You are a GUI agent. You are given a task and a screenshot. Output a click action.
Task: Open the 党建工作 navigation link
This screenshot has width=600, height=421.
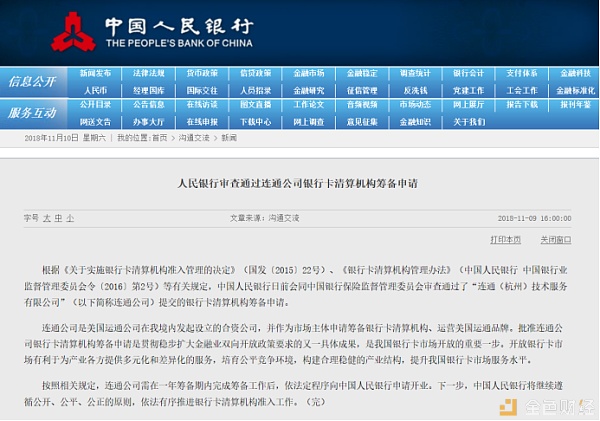tap(468, 91)
